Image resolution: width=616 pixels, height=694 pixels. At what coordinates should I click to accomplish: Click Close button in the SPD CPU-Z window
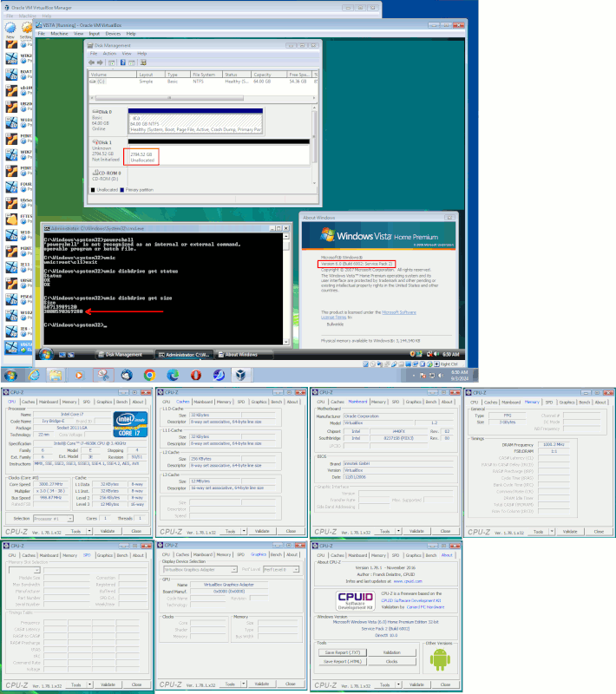tap(136, 684)
